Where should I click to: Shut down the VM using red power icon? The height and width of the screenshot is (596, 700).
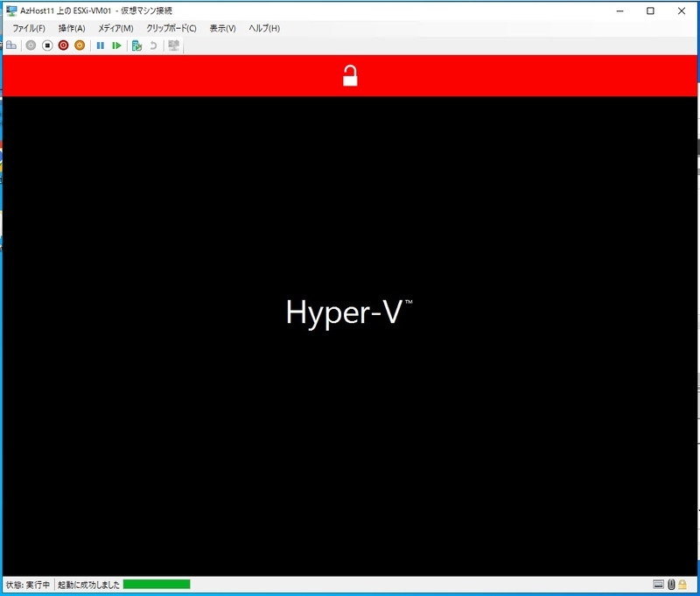(x=63, y=46)
